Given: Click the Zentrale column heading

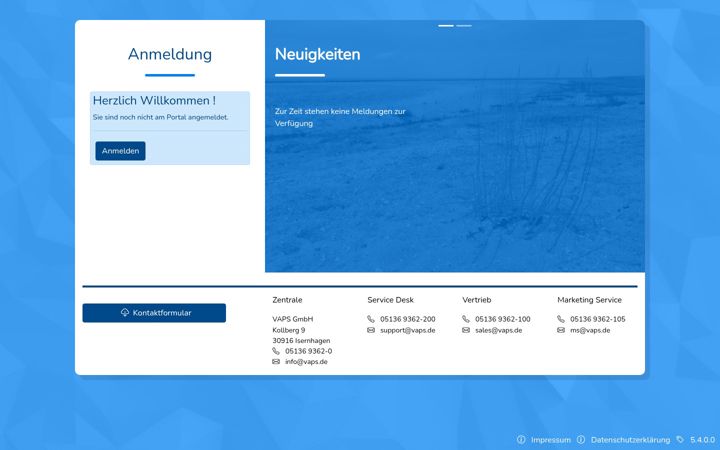Looking at the screenshot, I should pos(287,300).
